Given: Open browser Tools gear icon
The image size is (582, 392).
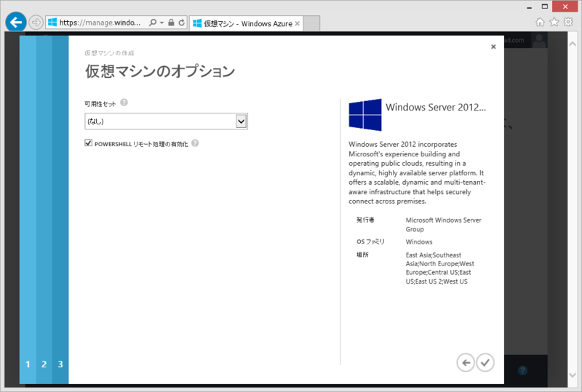Looking at the screenshot, I should point(568,23).
